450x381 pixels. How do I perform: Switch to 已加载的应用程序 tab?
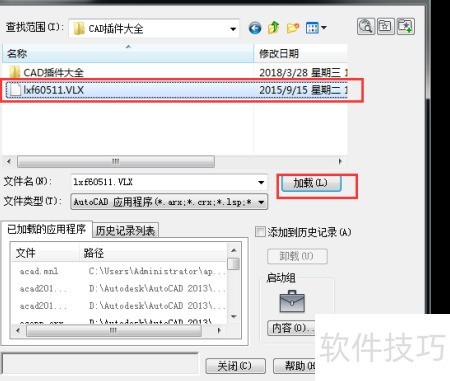(46, 229)
